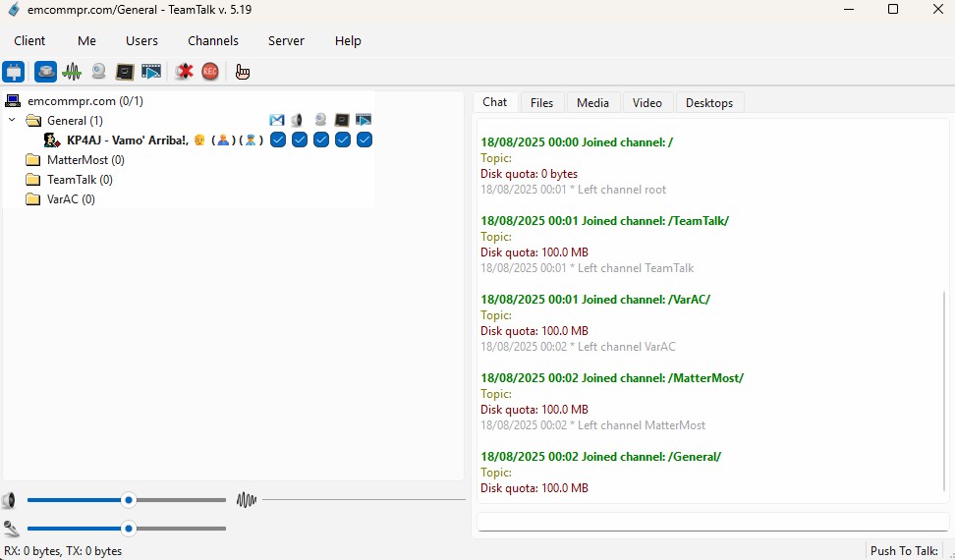The width and height of the screenshot is (955, 560).
Task: Click the computer icon beside emcommpr.com
Action: coord(13,100)
